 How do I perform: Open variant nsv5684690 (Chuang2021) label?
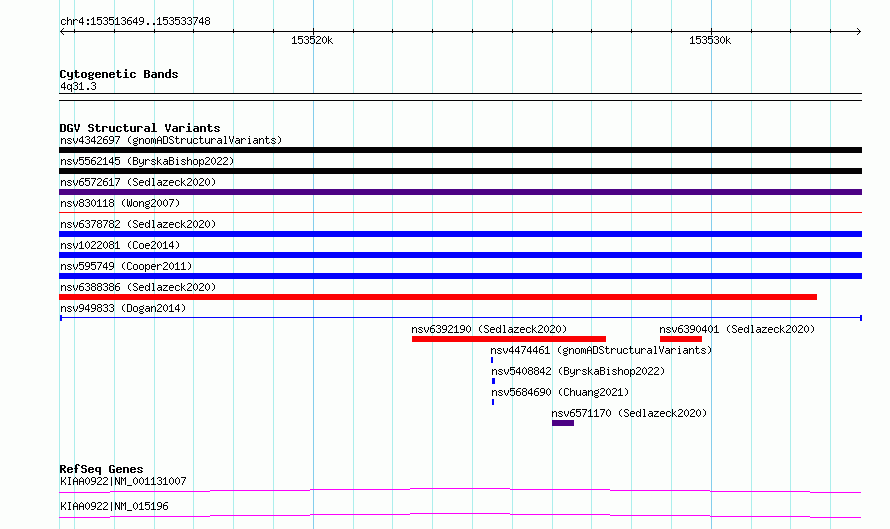pyautogui.click(x=560, y=392)
